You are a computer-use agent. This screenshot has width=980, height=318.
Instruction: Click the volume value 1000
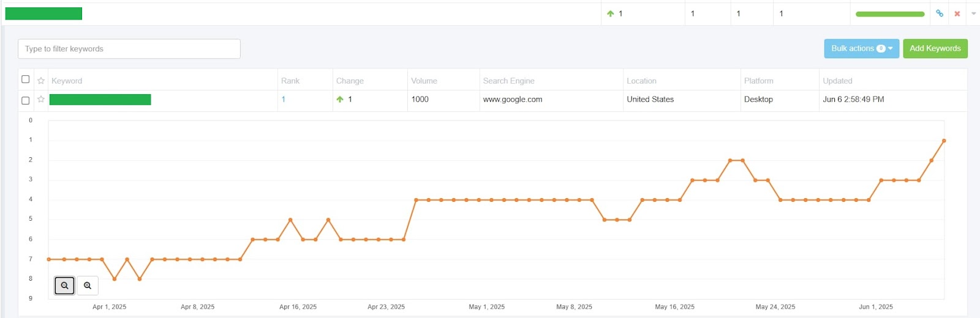pos(420,99)
